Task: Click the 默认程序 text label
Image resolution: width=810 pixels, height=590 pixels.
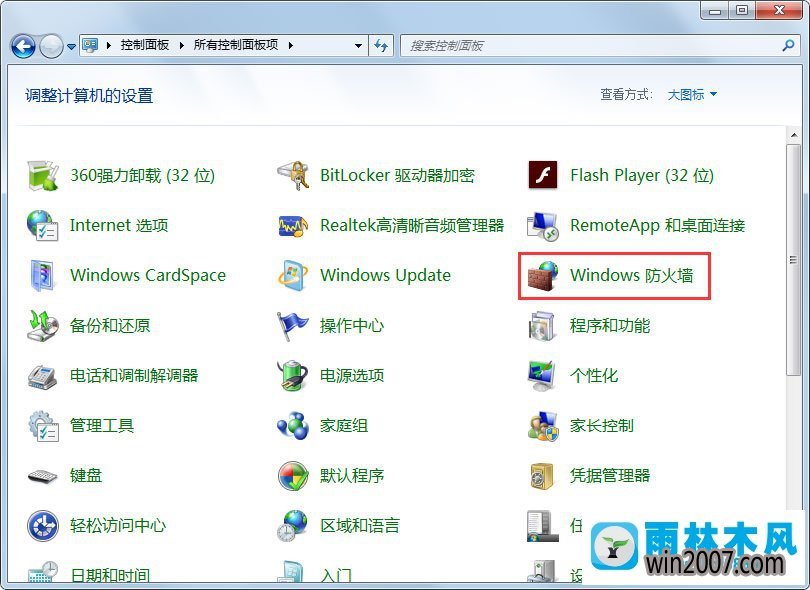Action: pyautogui.click(x=352, y=476)
